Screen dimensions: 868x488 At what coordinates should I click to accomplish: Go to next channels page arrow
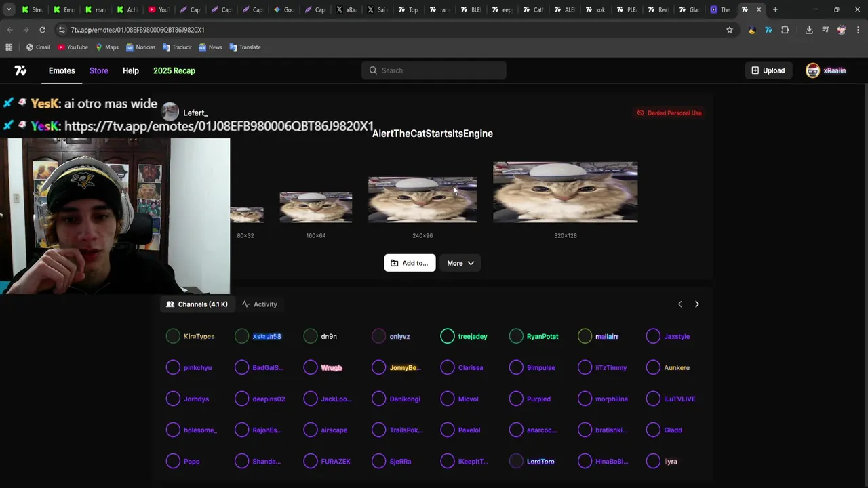696,304
